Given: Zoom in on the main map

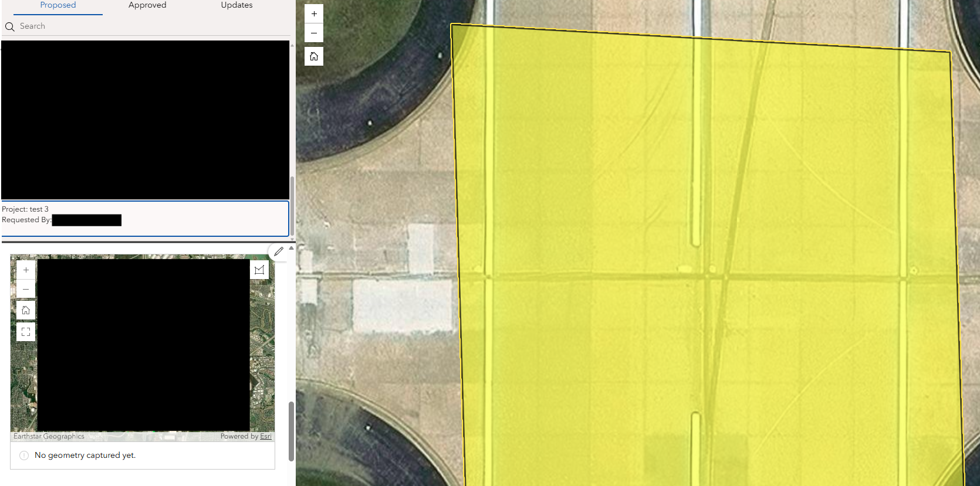Looking at the screenshot, I should (x=314, y=13).
